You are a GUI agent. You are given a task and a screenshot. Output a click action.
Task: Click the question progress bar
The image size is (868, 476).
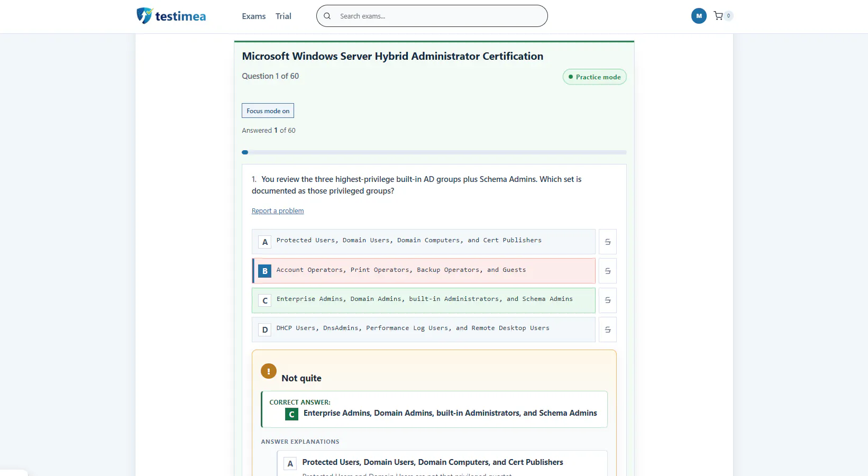(x=434, y=152)
